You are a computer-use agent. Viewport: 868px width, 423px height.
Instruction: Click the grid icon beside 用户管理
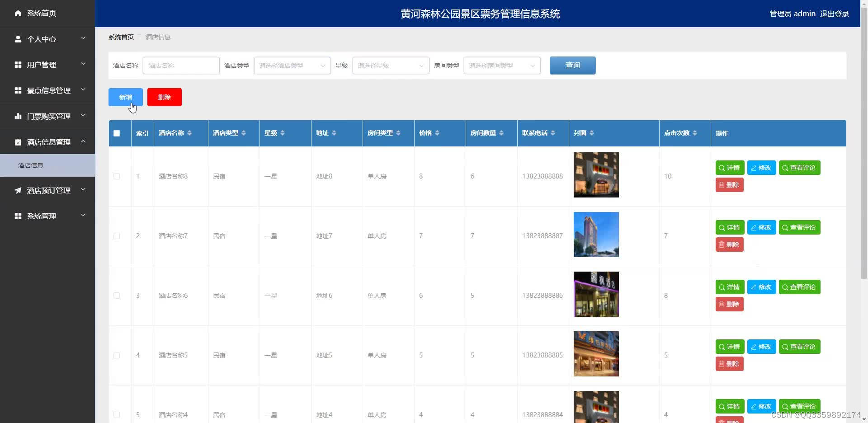coord(18,65)
